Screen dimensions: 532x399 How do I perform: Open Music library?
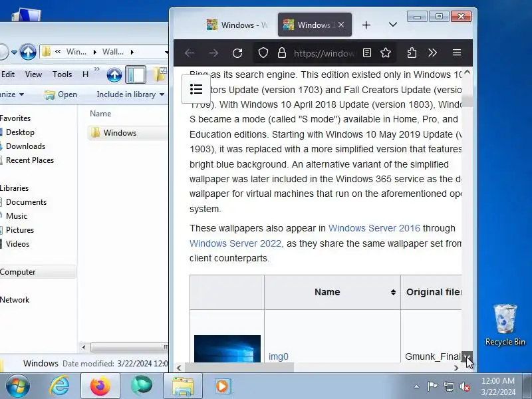click(16, 215)
